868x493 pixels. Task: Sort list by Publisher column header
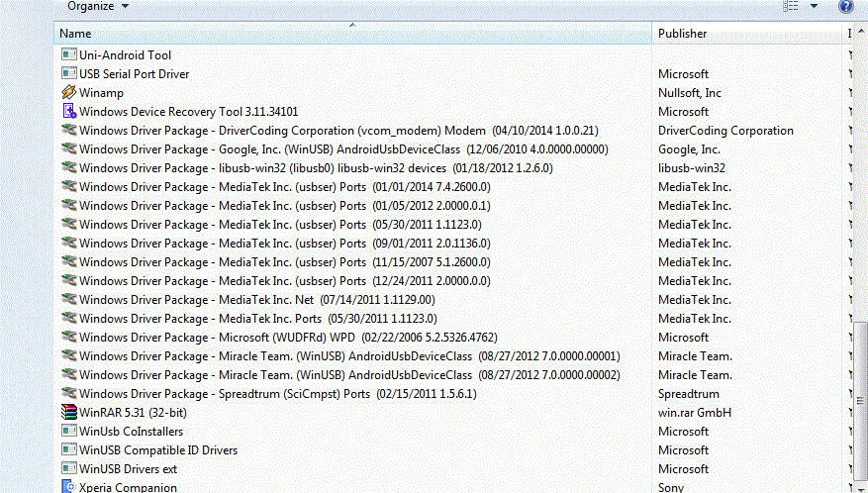coord(746,34)
